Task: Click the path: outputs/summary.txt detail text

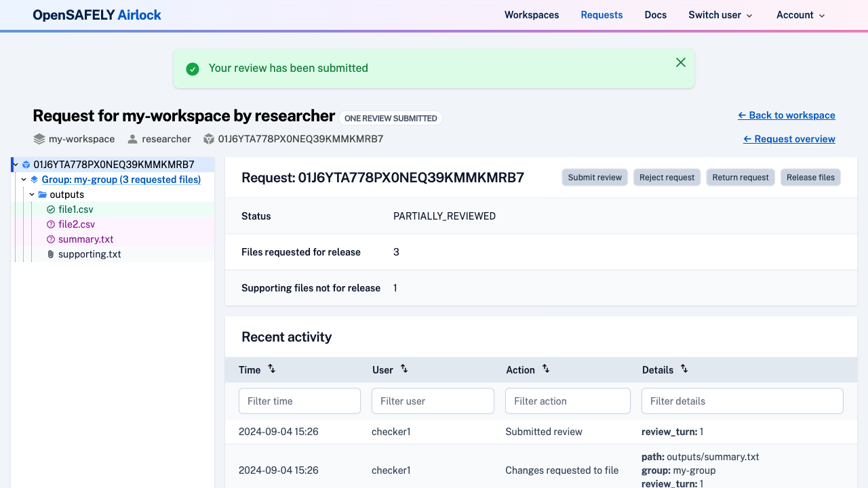Action: (701, 457)
